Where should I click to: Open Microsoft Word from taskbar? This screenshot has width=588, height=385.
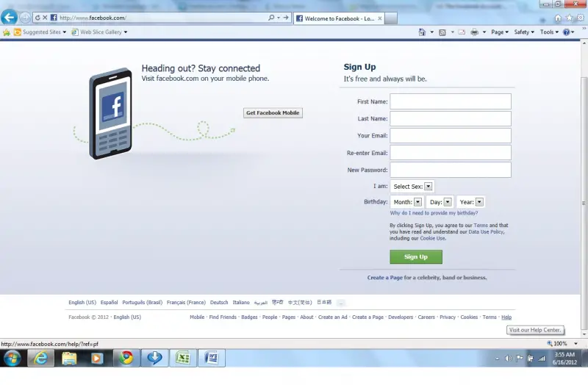[x=212, y=359]
